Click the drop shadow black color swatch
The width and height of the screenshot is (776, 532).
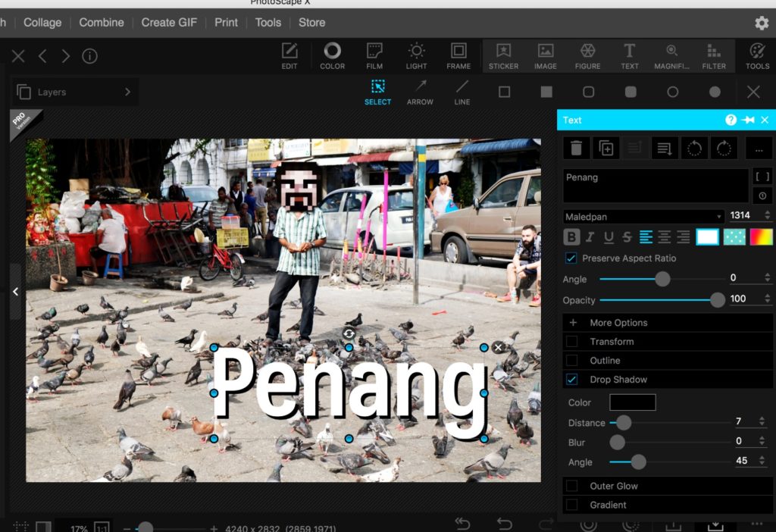633,402
